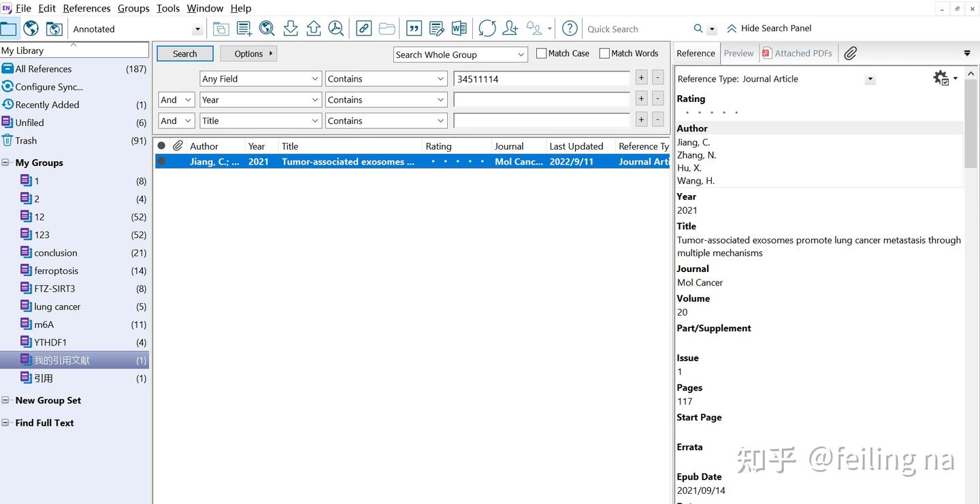The image size is (980, 504).
Task: Click the Insert Citation quote icon
Action: click(x=413, y=29)
